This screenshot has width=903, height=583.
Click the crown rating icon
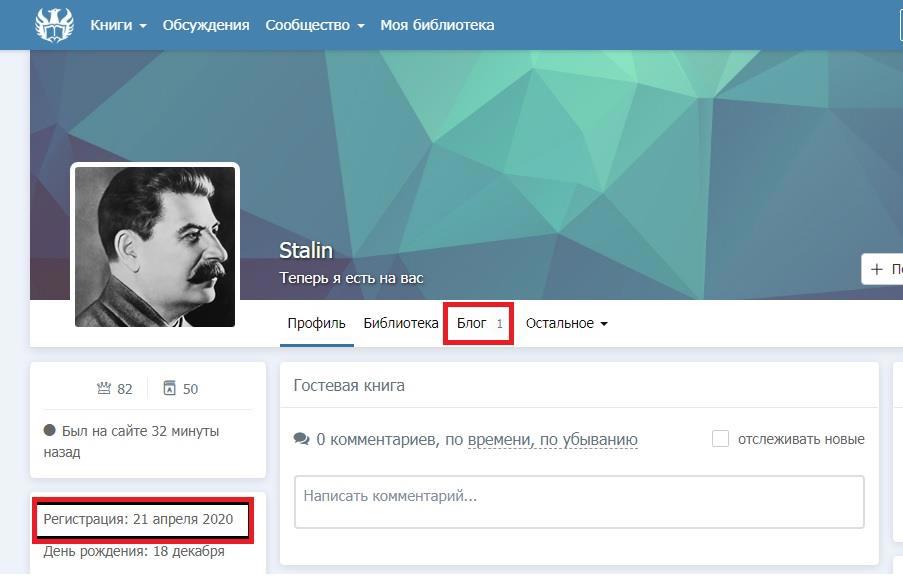(103, 388)
